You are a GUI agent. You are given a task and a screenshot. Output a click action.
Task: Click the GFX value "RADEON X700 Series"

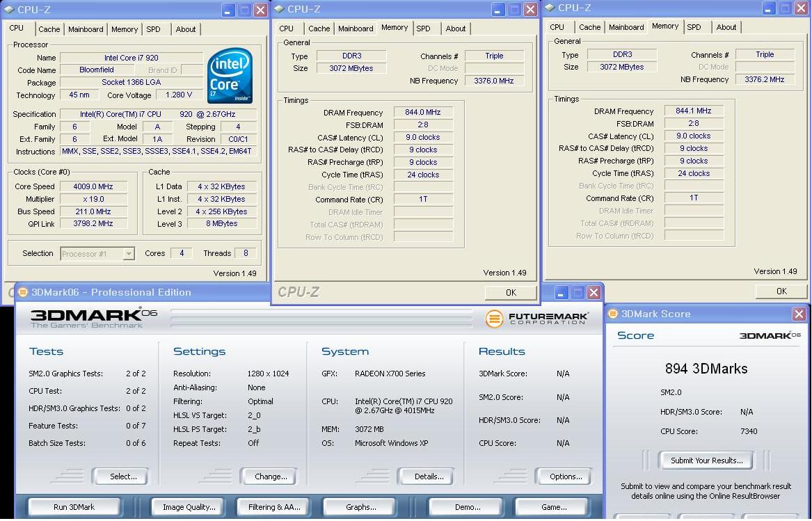tap(390, 374)
